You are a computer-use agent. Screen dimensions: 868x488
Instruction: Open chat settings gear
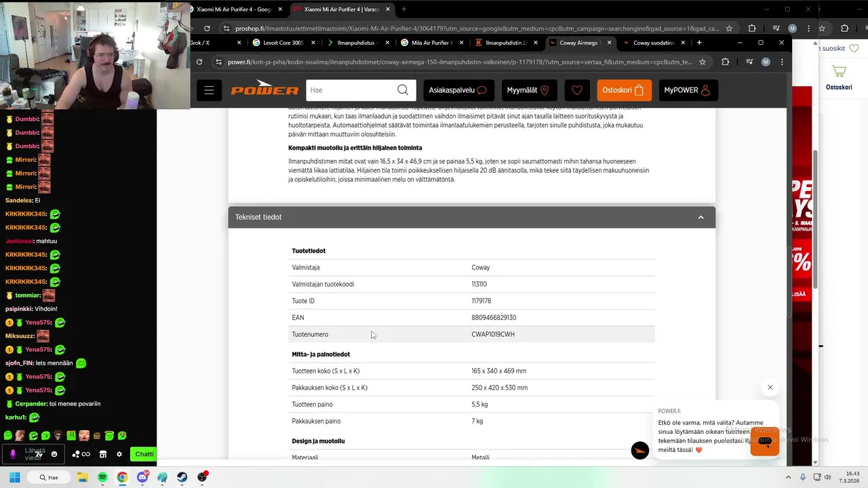[119, 454]
